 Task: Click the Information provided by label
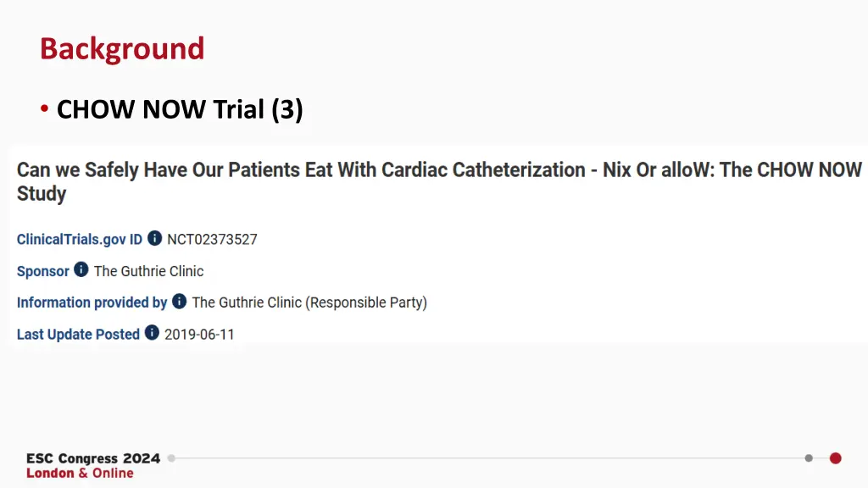pyautogui.click(x=92, y=302)
